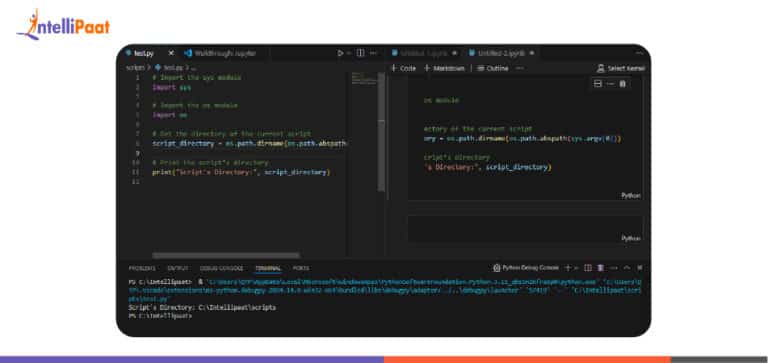
Task: Run the Python file with the play icon
Action: pos(340,53)
